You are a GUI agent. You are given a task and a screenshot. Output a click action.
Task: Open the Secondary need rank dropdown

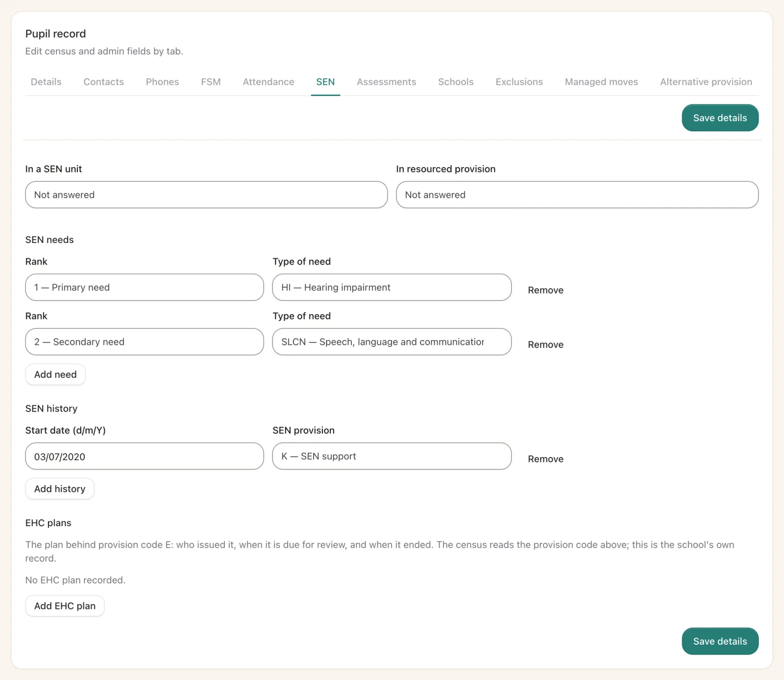[145, 342]
